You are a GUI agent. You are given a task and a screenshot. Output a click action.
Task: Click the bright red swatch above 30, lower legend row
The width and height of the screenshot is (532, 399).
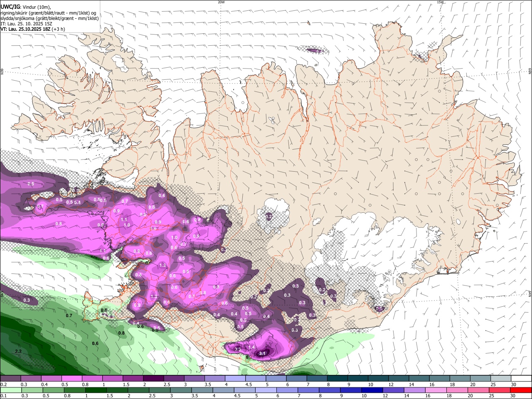point(520,390)
